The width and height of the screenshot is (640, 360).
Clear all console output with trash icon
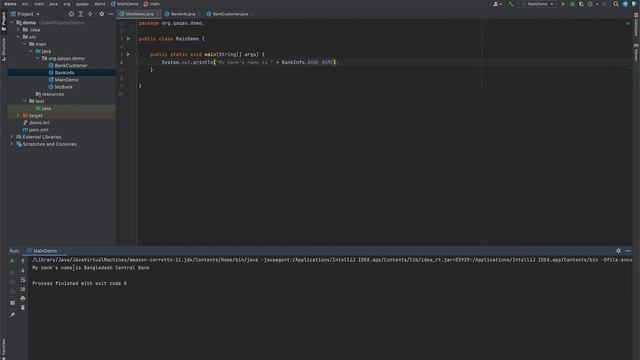point(23,308)
